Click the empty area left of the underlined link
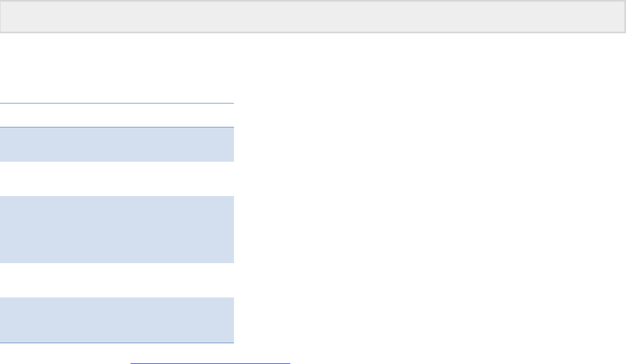The height and width of the screenshot is (364, 626). [62, 359]
